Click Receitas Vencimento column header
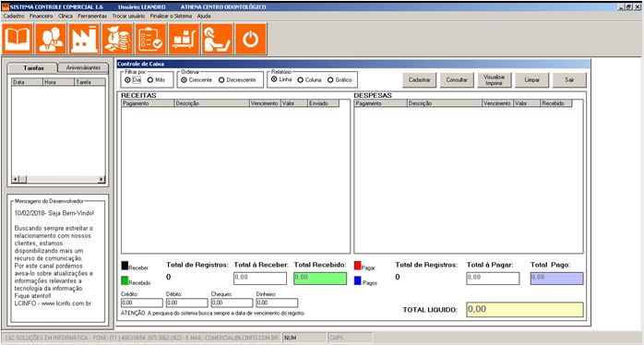 point(265,103)
